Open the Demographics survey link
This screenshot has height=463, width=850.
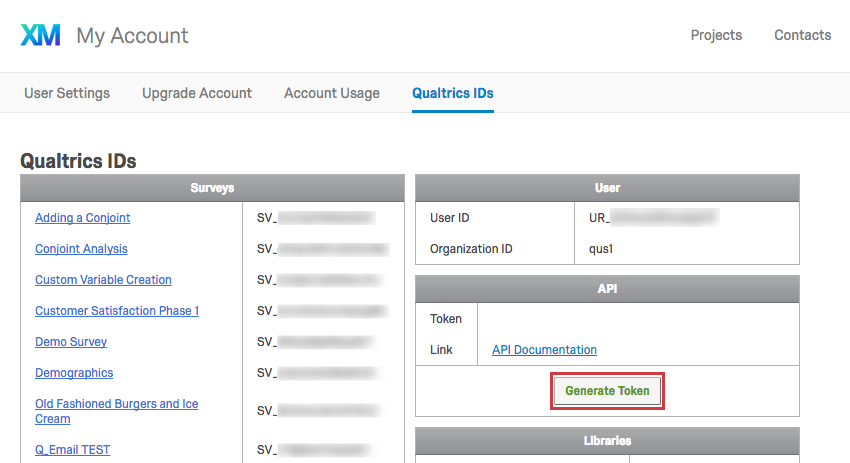[74, 373]
